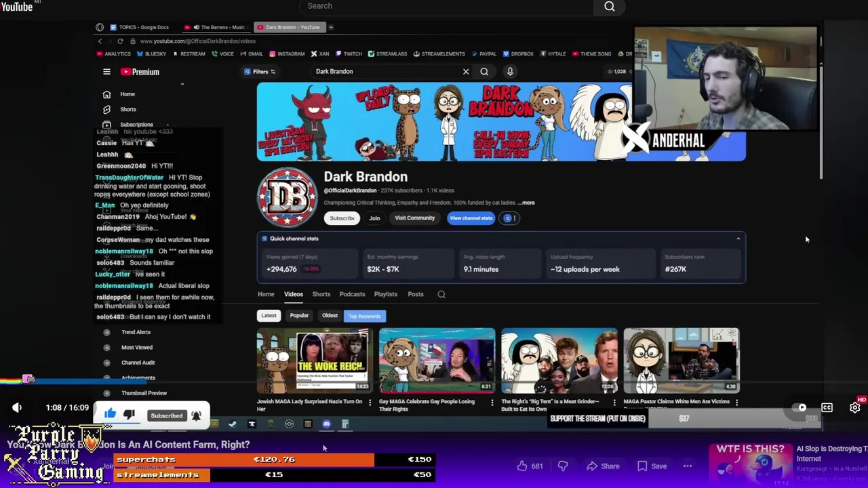Open the ANALYTICS bookmark
This screenshot has height=488, width=868.
[113, 54]
